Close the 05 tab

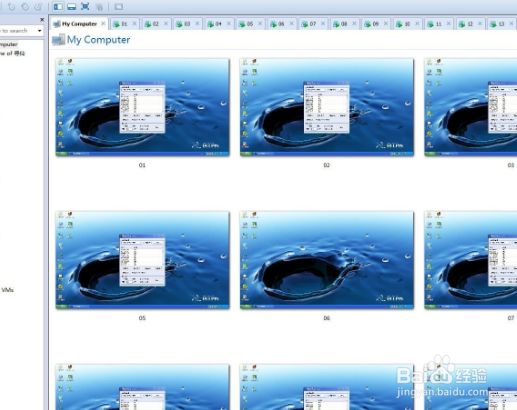point(260,23)
